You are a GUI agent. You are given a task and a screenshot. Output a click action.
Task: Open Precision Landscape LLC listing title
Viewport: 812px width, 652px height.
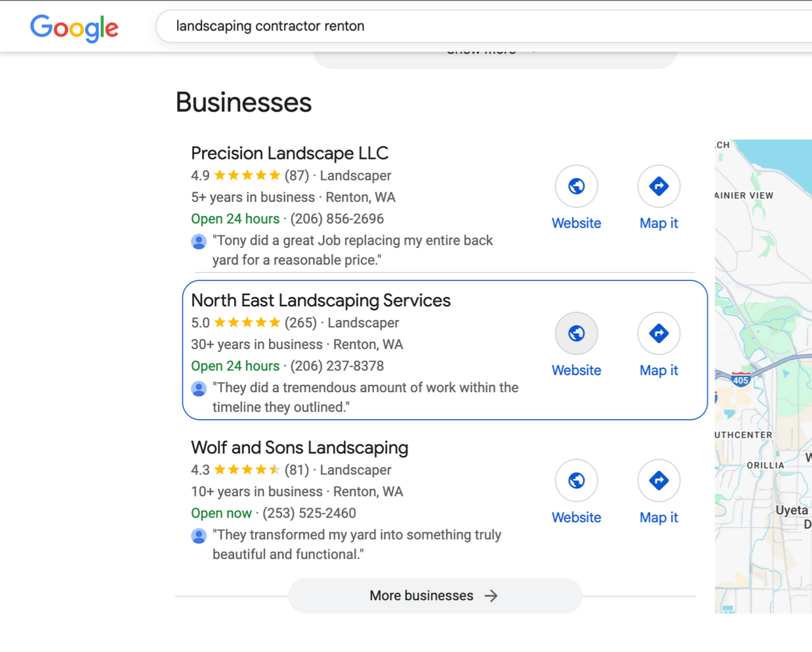[289, 153]
